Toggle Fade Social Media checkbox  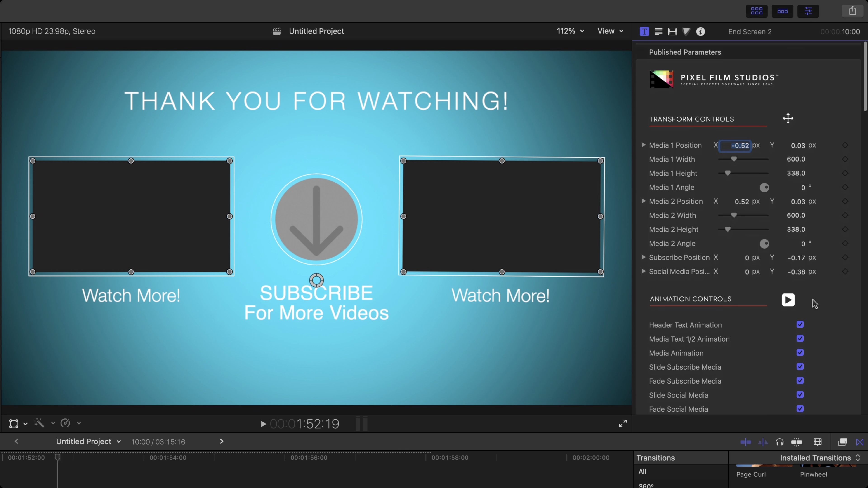tap(800, 408)
